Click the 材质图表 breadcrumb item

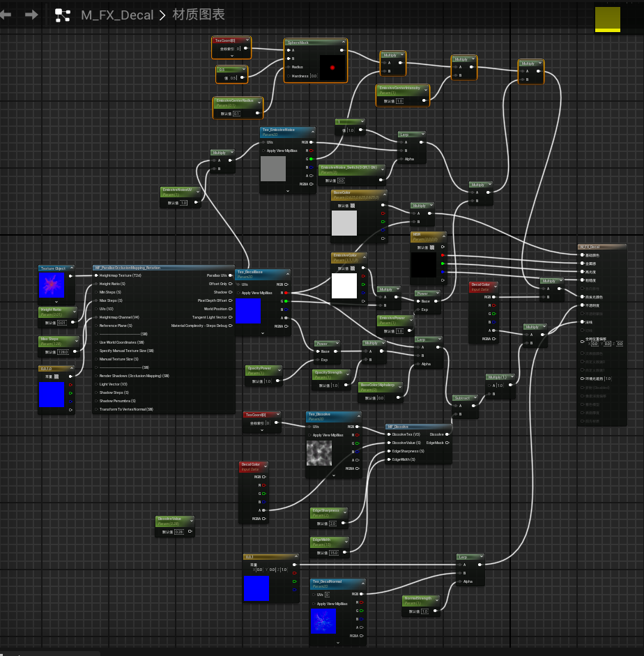pyautogui.click(x=197, y=15)
